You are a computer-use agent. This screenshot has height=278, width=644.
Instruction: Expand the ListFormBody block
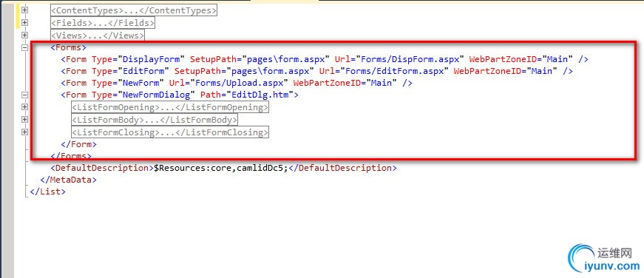[x=24, y=120]
